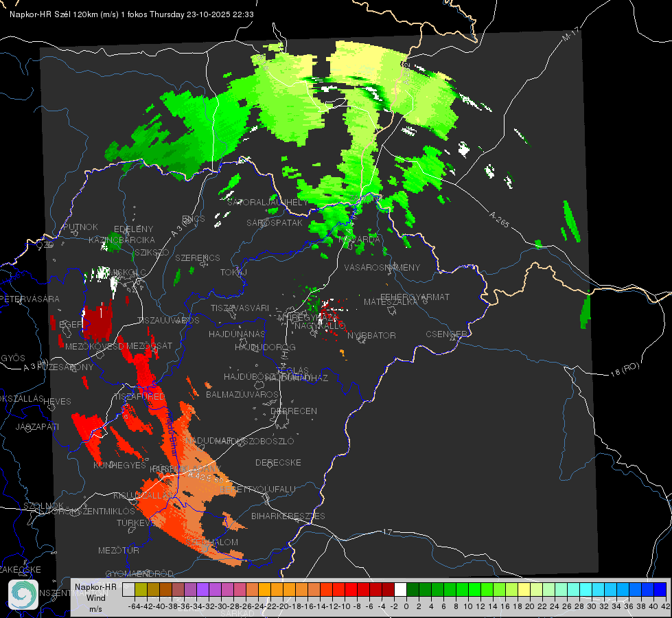This screenshot has width=672, height=618.
Task: Click the KAZINCBARCIKA label
Action: click(x=121, y=240)
